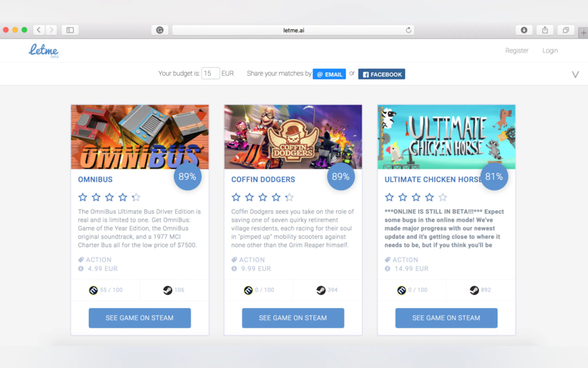Go back with browser back arrow
The image size is (588, 368).
coord(39,30)
